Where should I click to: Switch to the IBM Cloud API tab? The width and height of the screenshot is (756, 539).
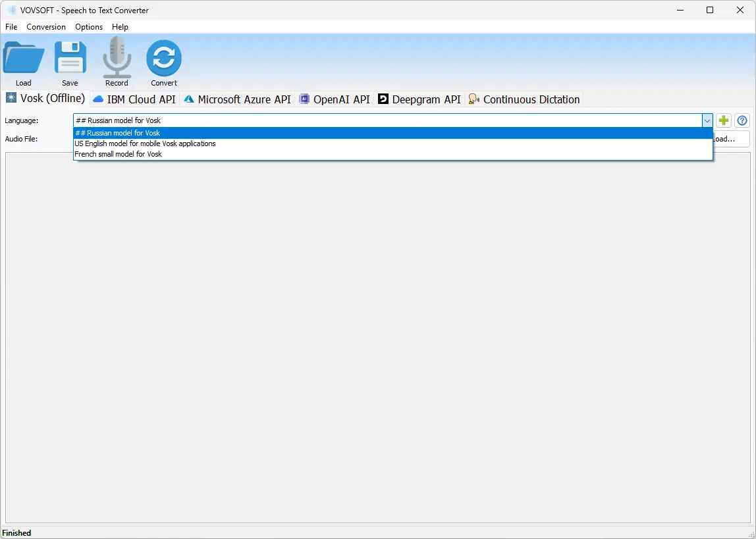(134, 99)
